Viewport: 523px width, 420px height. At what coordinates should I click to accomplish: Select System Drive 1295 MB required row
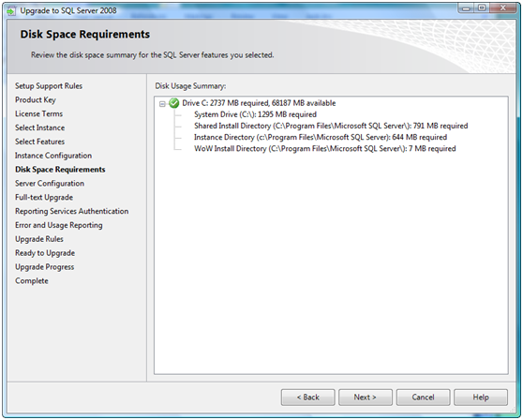point(255,114)
